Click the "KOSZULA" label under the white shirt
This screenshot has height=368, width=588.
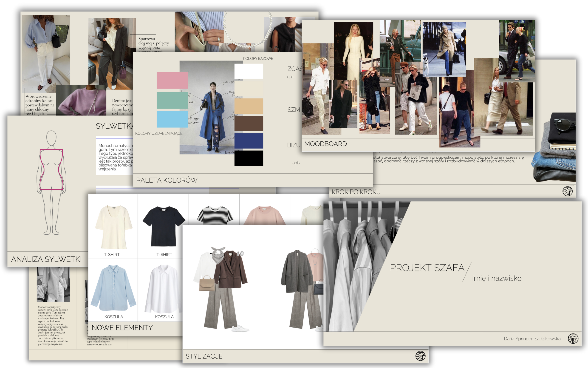coord(164,317)
